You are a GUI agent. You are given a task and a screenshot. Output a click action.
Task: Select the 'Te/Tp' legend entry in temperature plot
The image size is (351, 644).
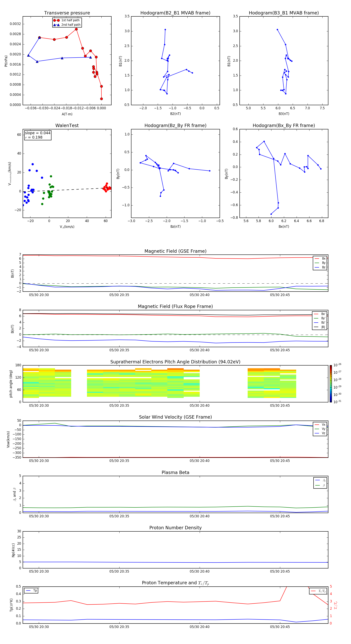pyautogui.click(x=318, y=591)
